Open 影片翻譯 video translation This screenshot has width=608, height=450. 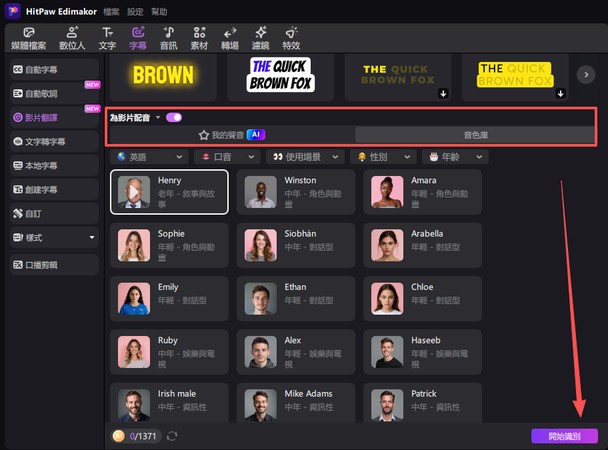coord(54,117)
